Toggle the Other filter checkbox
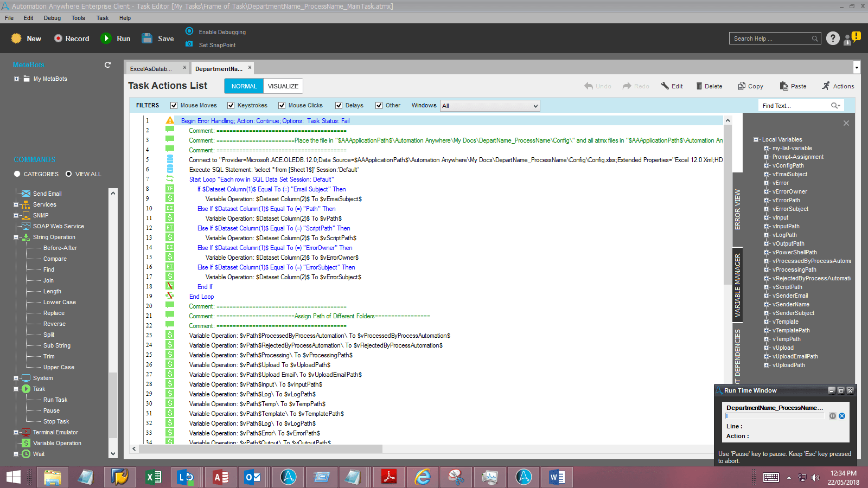Viewport: 868px width, 488px height. pos(379,106)
